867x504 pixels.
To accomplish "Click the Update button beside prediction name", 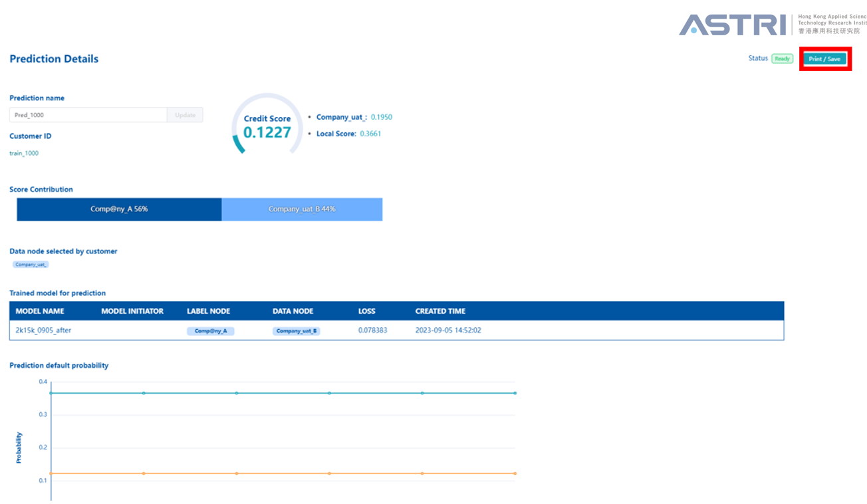I will click(185, 115).
